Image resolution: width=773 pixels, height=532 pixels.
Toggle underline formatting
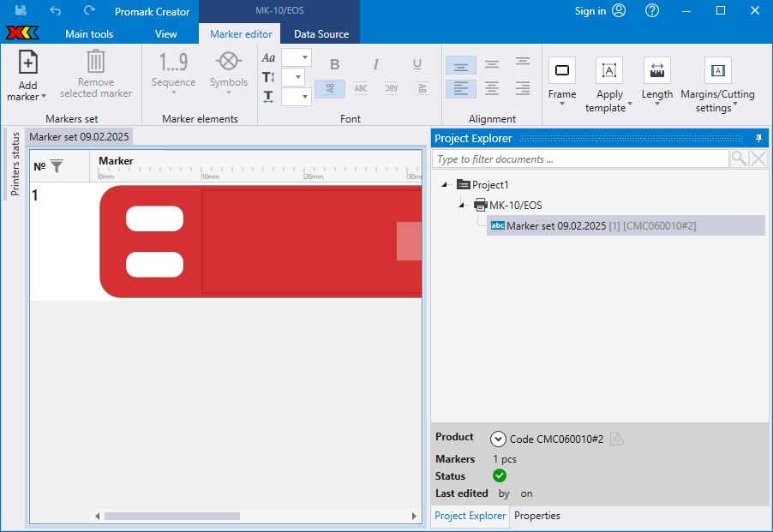[417, 64]
